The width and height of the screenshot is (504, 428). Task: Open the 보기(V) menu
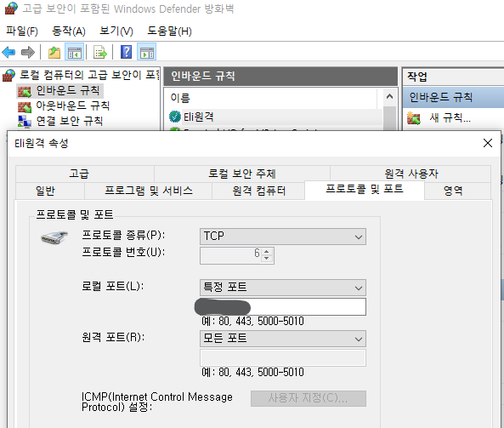point(116,31)
